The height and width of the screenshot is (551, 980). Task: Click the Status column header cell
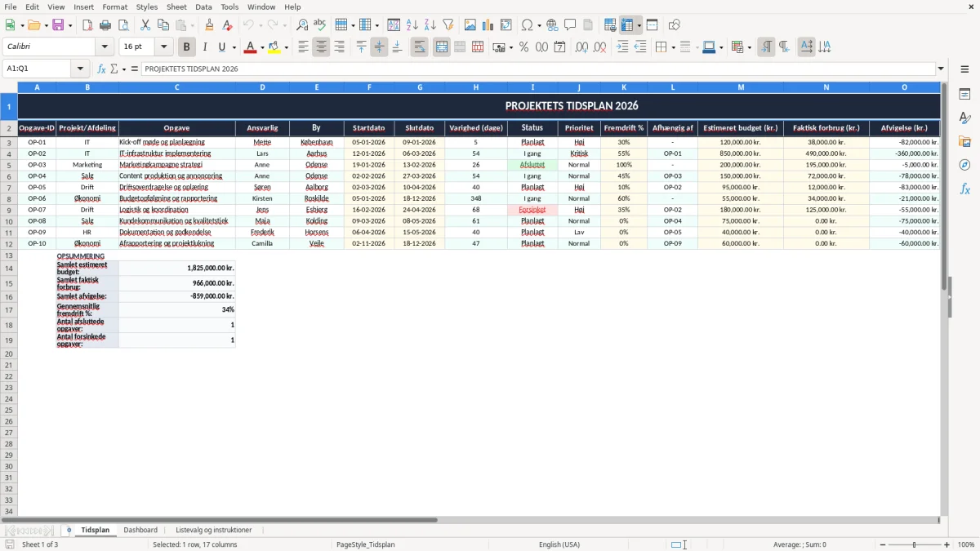(532, 128)
